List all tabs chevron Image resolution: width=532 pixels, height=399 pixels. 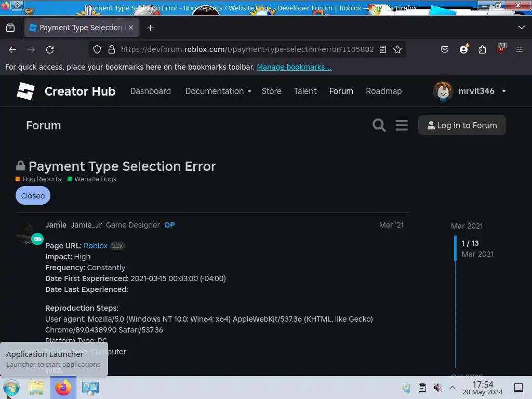(x=522, y=28)
